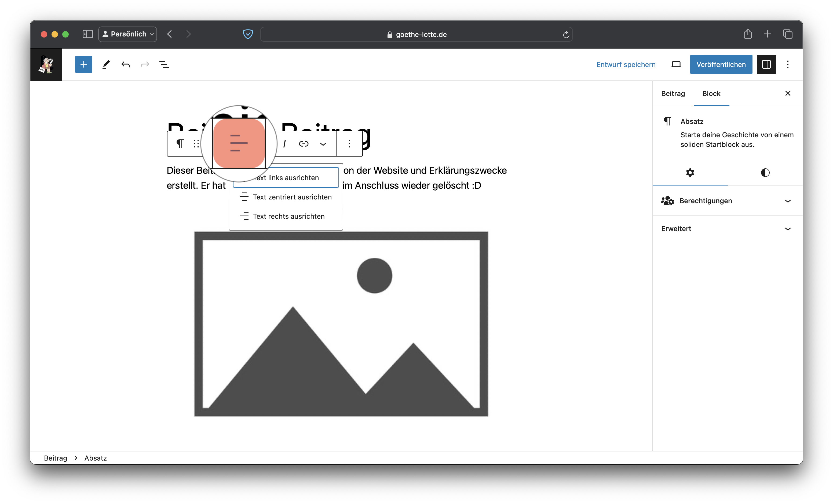Choose Text zentriert ausrichten
Image resolution: width=833 pixels, height=504 pixels.
click(x=292, y=197)
